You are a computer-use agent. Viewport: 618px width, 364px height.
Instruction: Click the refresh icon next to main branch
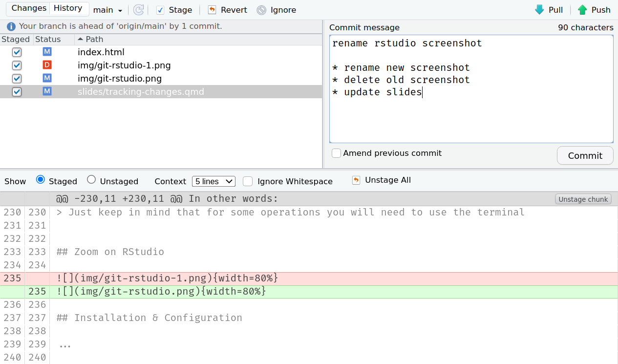point(139,10)
